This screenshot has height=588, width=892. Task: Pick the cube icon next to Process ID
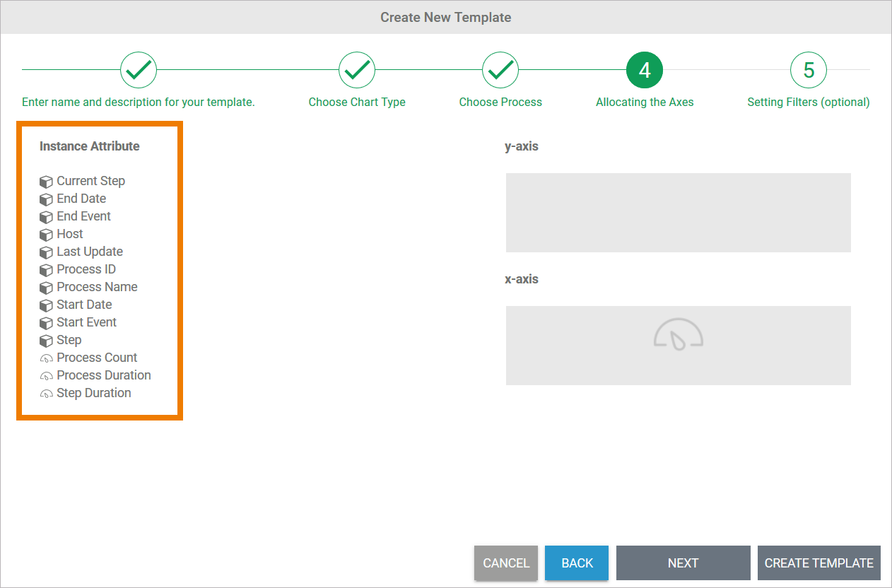tap(46, 270)
